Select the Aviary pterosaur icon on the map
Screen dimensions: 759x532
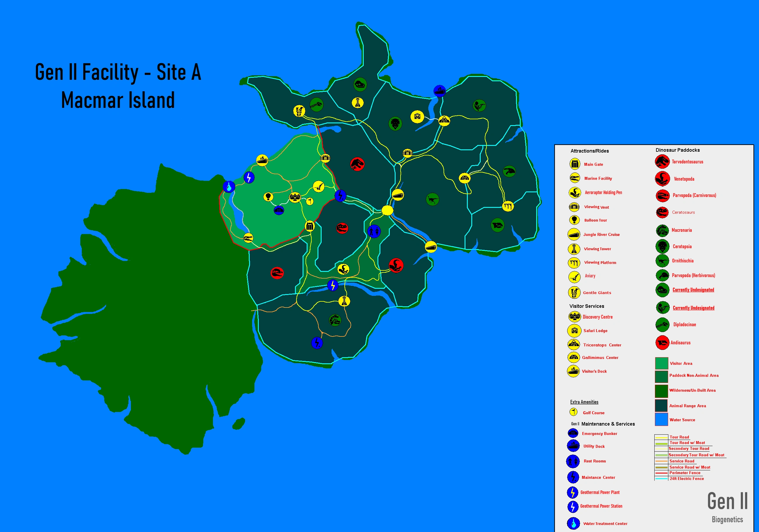(x=319, y=187)
